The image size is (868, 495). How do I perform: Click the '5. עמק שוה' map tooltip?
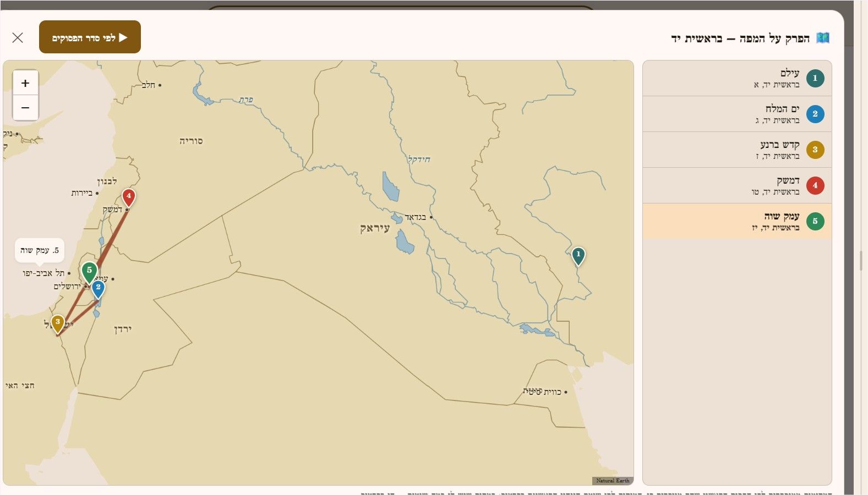(x=40, y=250)
